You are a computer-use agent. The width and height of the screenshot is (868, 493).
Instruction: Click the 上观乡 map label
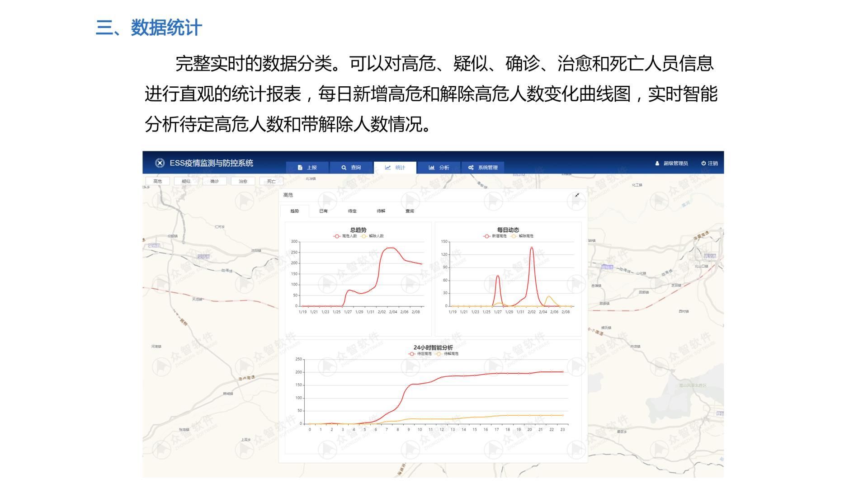[x=245, y=440]
